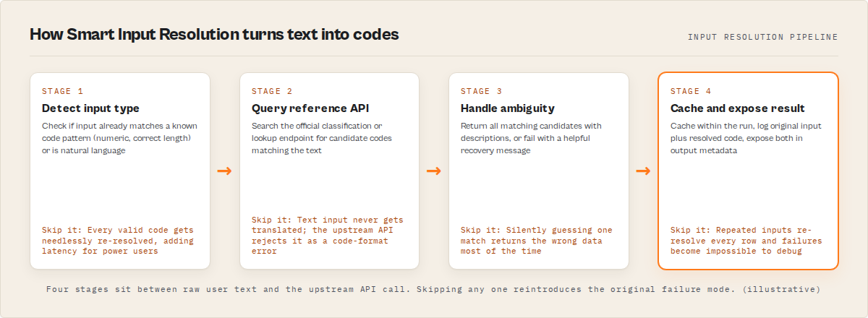Click arrow between Stage 1 and Stage 2
Screen dimensions: 868x318
click(224, 171)
